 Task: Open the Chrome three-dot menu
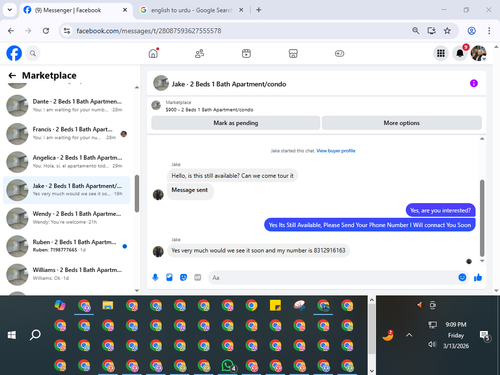tap(489, 31)
